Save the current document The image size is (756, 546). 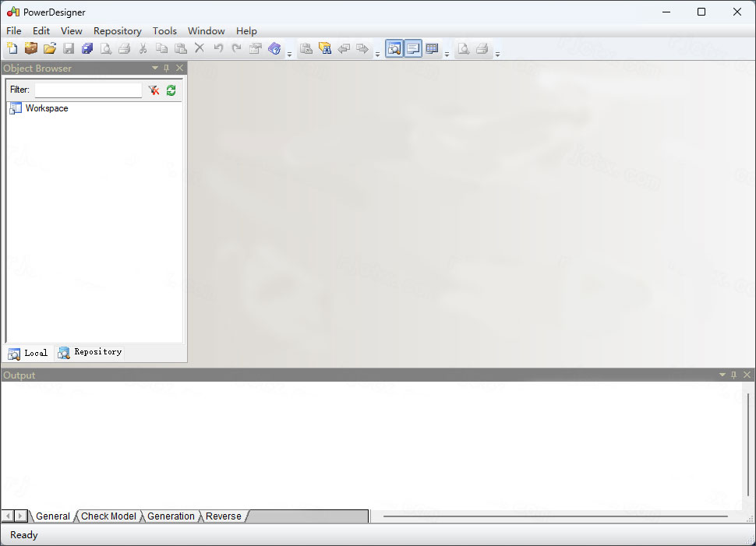(x=69, y=48)
